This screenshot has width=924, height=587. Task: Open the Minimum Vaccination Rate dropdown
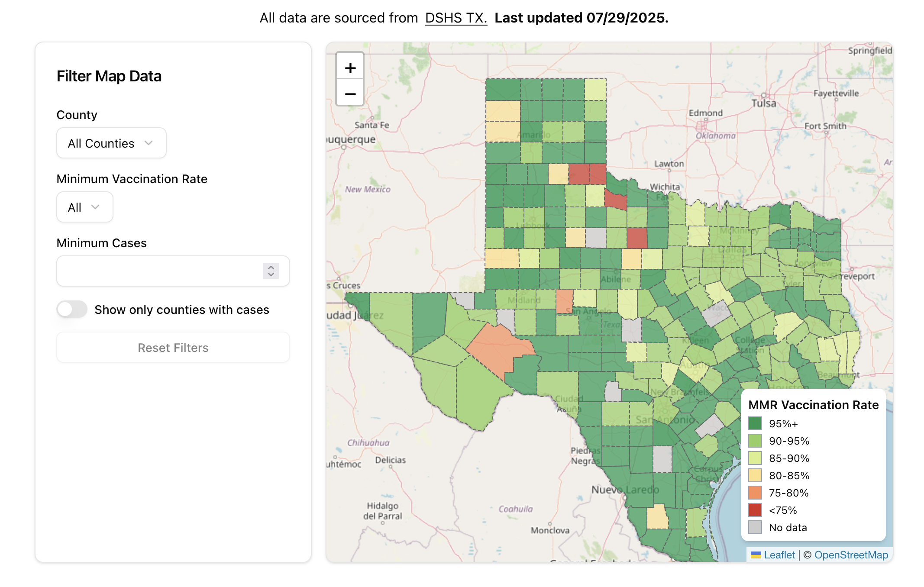point(84,207)
